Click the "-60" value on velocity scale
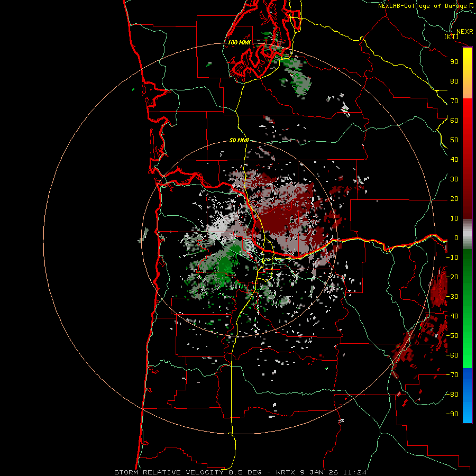 [x=452, y=355]
